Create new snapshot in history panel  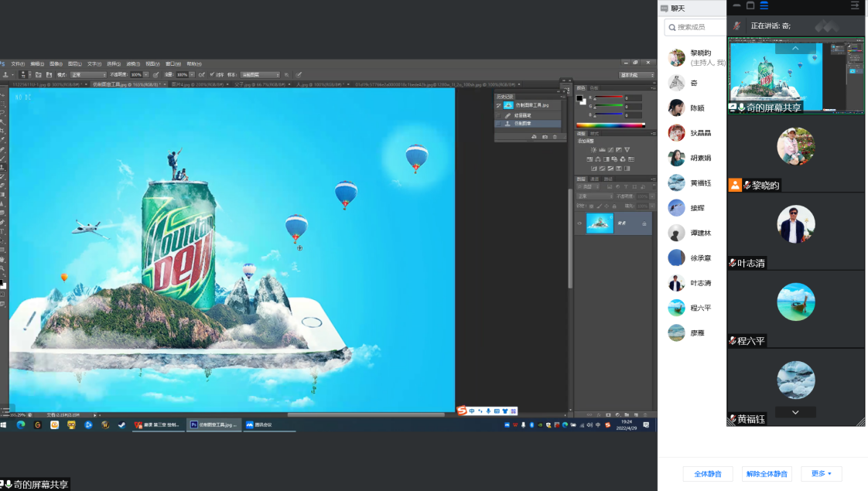pos(545,137)
